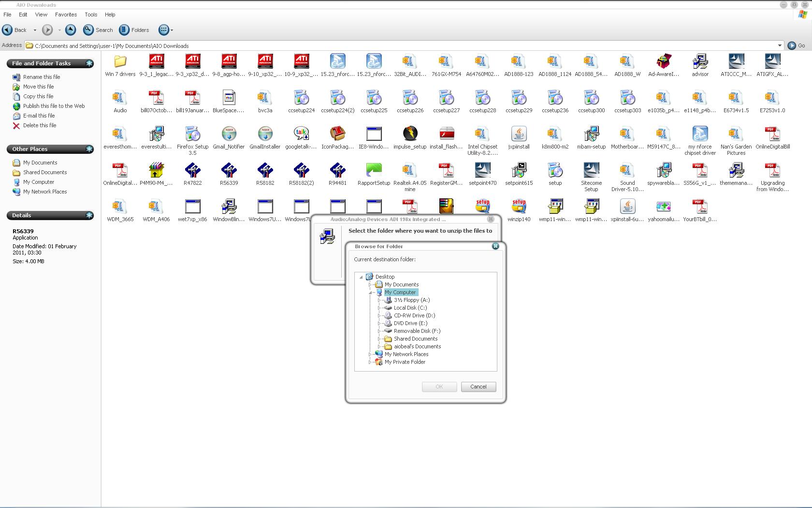Select DVD Drive (E:) in folder tree
812x508 pixels.
coord(410,323)
